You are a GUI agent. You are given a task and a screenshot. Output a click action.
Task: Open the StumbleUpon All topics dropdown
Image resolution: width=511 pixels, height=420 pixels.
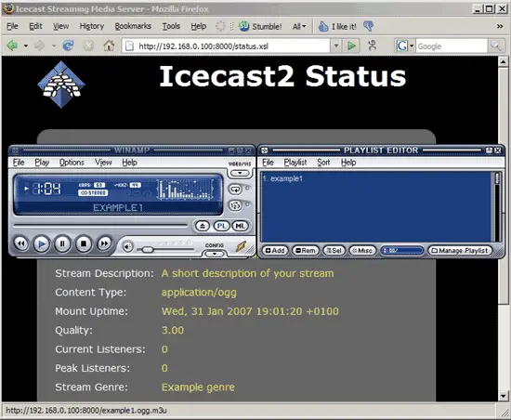299,26
